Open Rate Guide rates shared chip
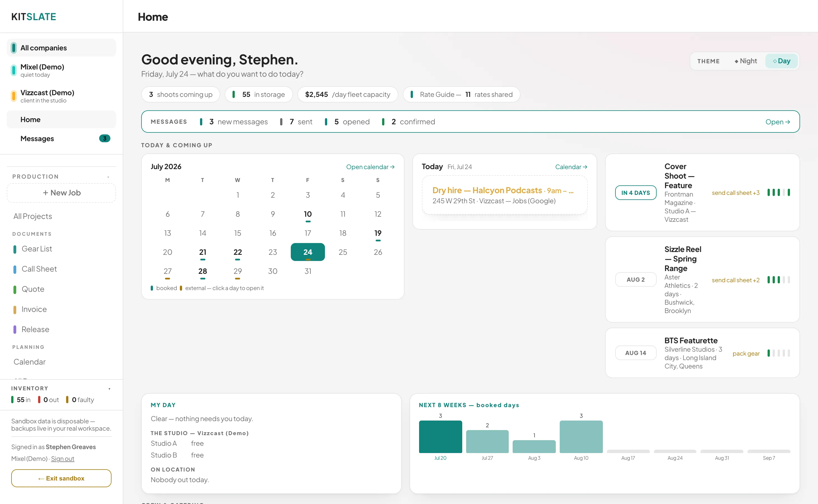The height and width of the screenshot is (504, 818). click(x=461, y=94)
